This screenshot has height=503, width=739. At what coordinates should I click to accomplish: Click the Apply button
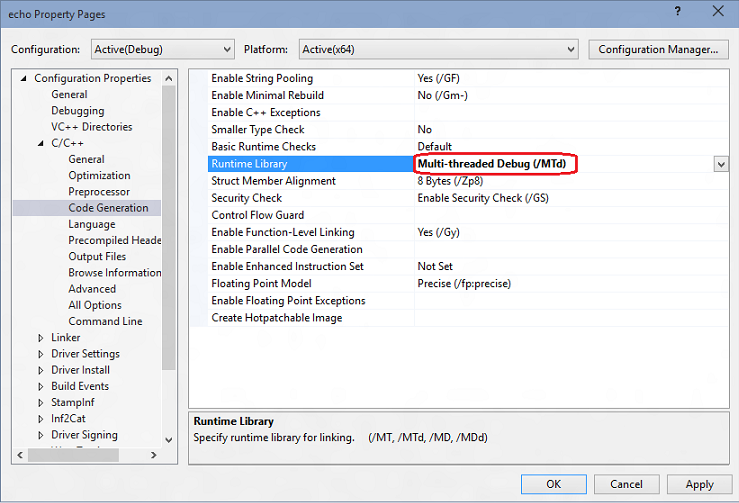699,484
